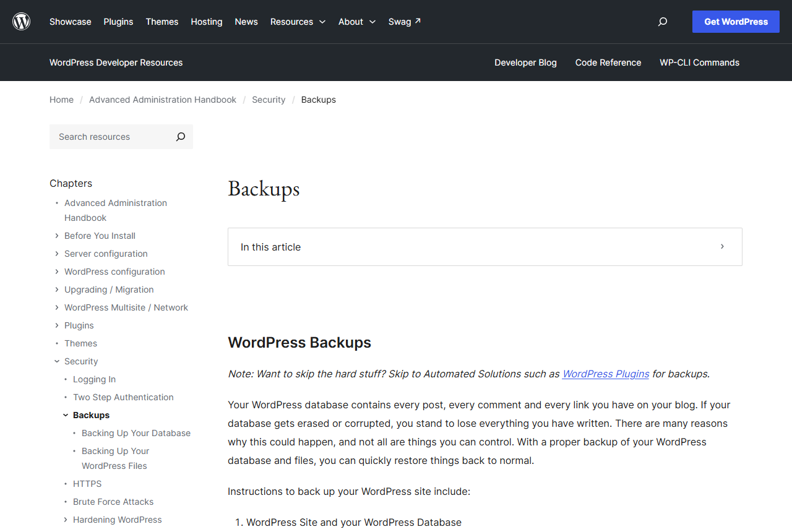Expand the Plugins chapter arrow
The height and width of the screenshot is (532, 792).
point(57,325)
